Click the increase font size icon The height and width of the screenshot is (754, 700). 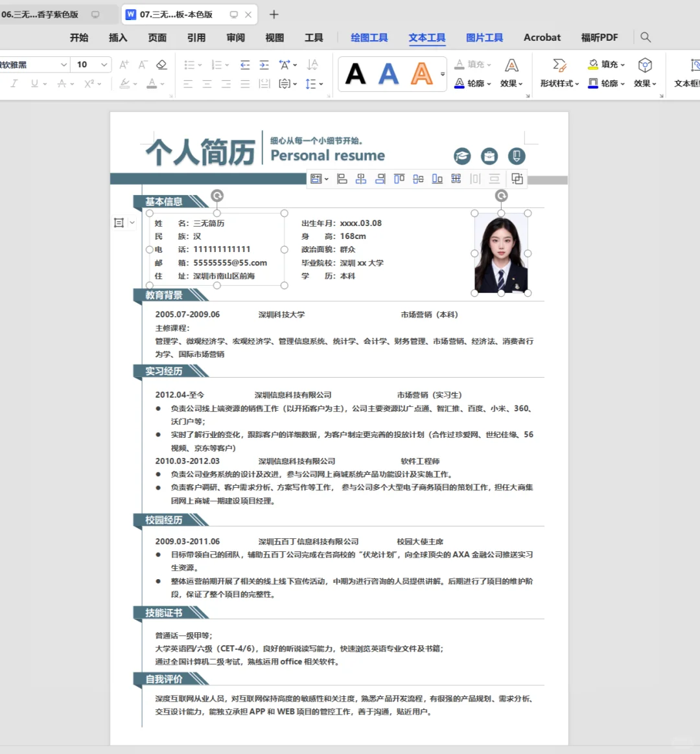pos(124,64)
